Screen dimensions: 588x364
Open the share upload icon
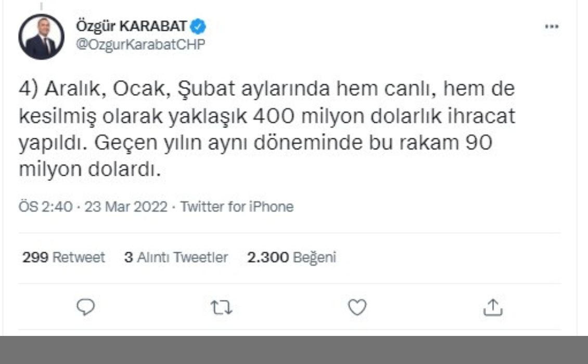(493, 307)
